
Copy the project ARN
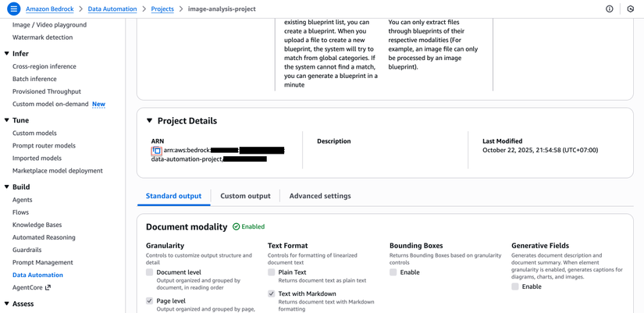(x=157, y=151)
